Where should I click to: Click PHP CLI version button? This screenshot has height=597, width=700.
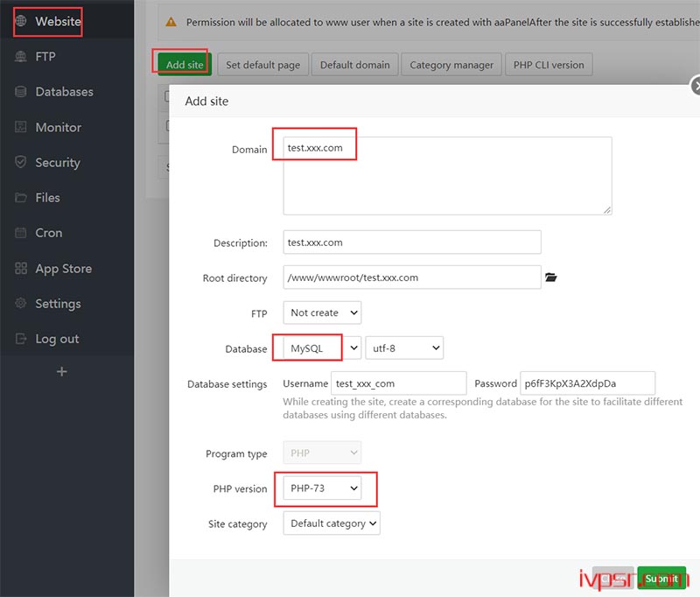coord(549,65)
